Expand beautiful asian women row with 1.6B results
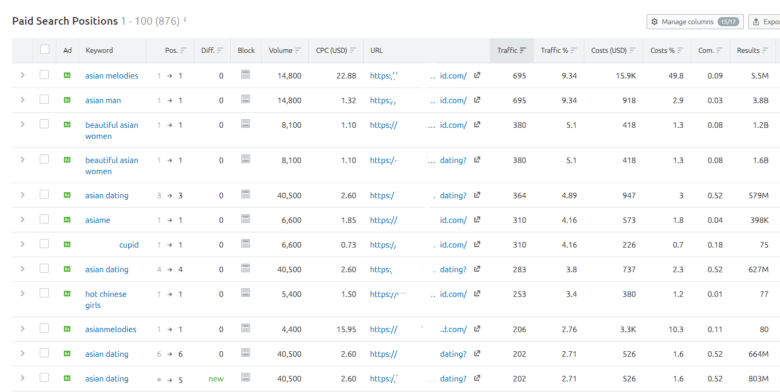This screenshot has width=780, height=392. pyautogui.click(x=22, y=159)
